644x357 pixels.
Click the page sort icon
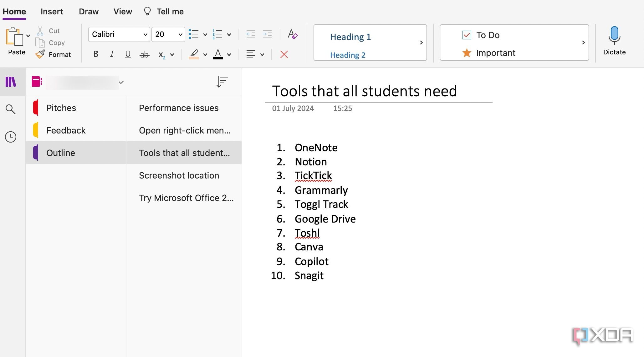pos(222,82)
